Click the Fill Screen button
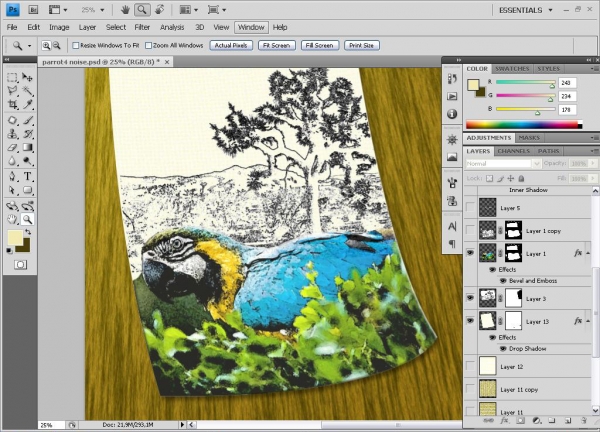The height and width of the screenshot is (432, 600). pos(320,46)
